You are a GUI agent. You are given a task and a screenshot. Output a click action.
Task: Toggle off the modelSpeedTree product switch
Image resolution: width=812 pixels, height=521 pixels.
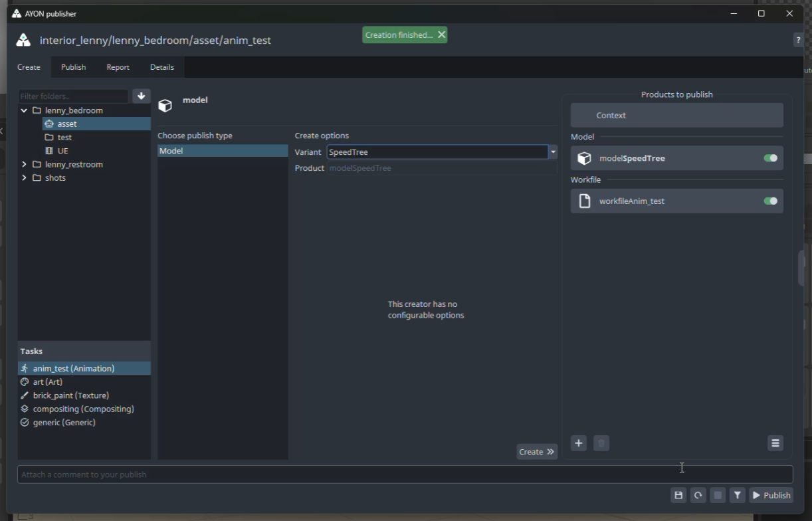(770, 158)
